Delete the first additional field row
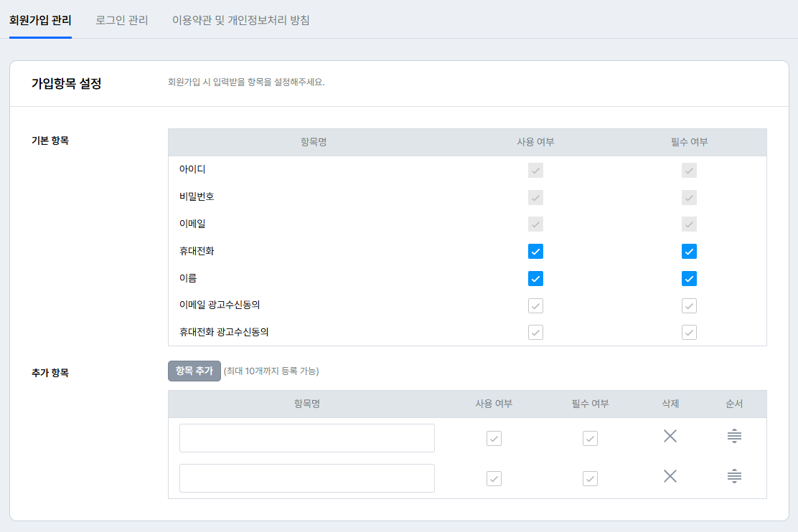The height and width of the screenshot is (532, 798). click(x=670, y=436)
